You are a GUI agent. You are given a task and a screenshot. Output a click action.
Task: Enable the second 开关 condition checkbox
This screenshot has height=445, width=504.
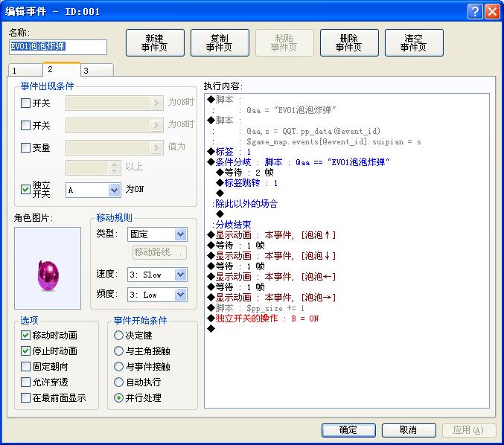pos(25,125)
